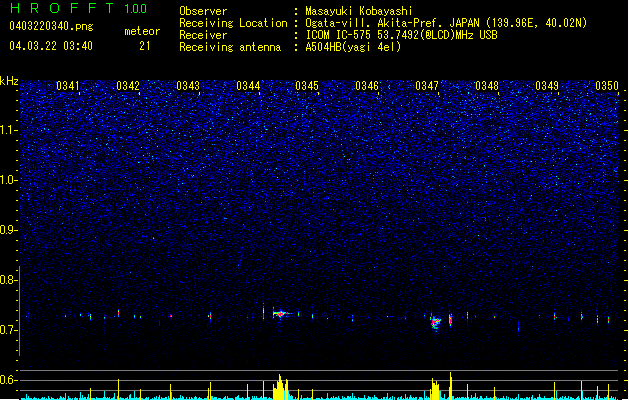Click the A504HB(yagi 4el) antenna text
The height and width of the screenshot is (400, 629).
click(353, 47)
